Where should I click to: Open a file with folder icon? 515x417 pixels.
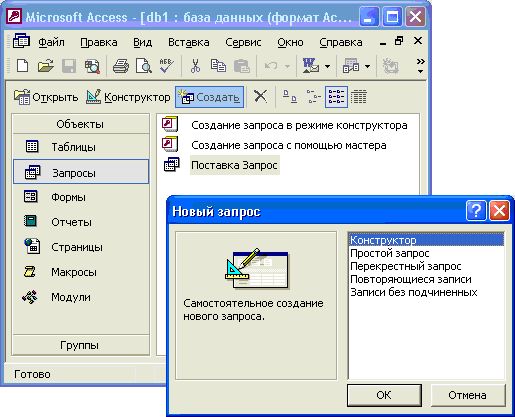(x=46, y=66)
